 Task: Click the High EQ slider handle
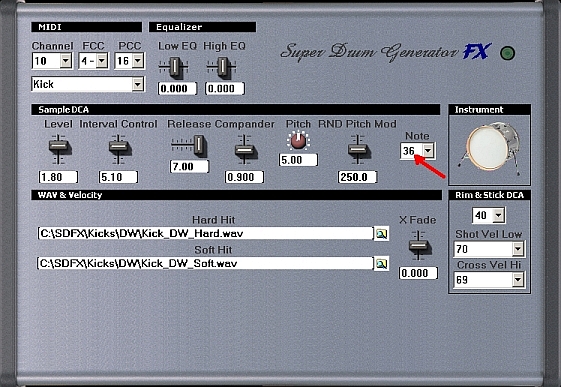(222, 67)
